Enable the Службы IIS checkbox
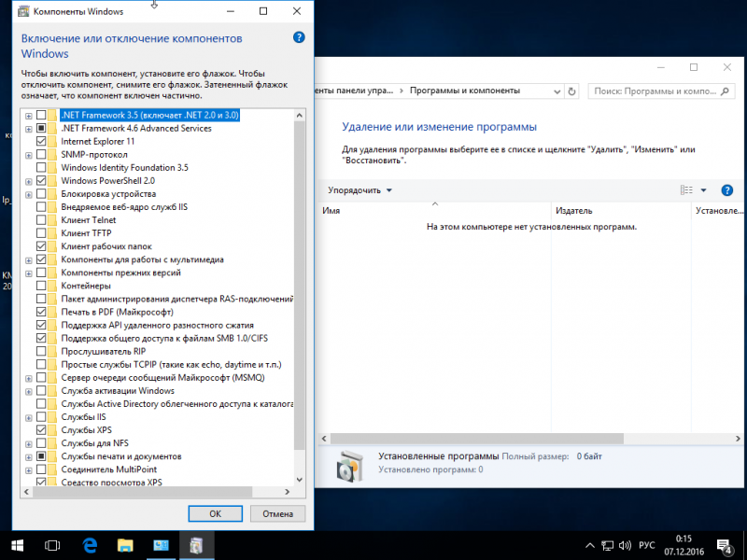The image size is (747, 560). (x=41, y=417)
